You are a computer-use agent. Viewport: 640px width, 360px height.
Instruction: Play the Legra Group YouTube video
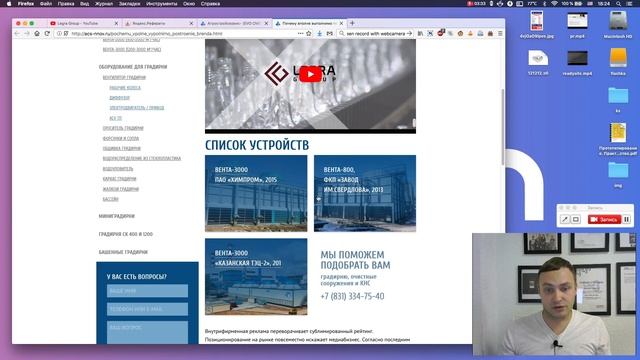click(310, 74)
